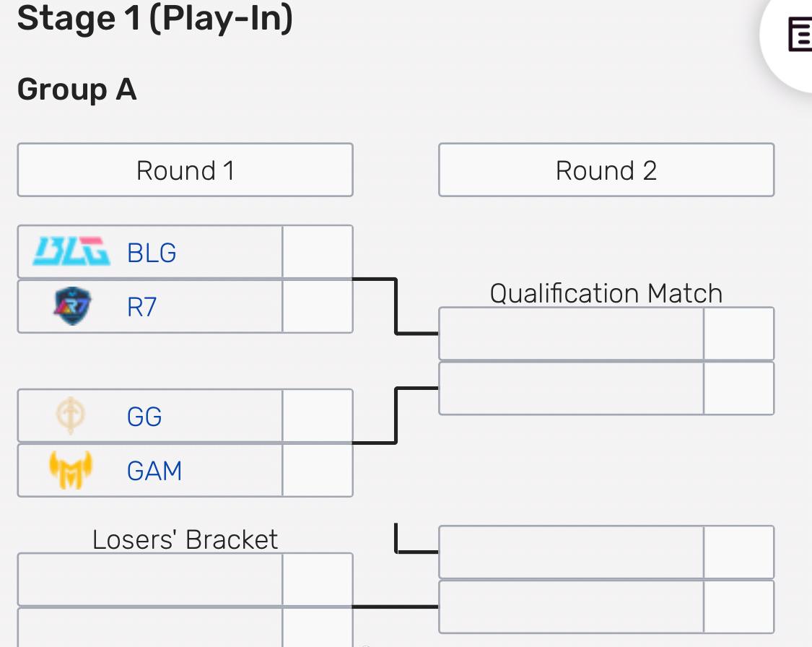Image resolution: width=812 pixels, height=647 pixels.
Task: Click GAM's score cell
Action: pyautogui.click(x=316, y=470)
